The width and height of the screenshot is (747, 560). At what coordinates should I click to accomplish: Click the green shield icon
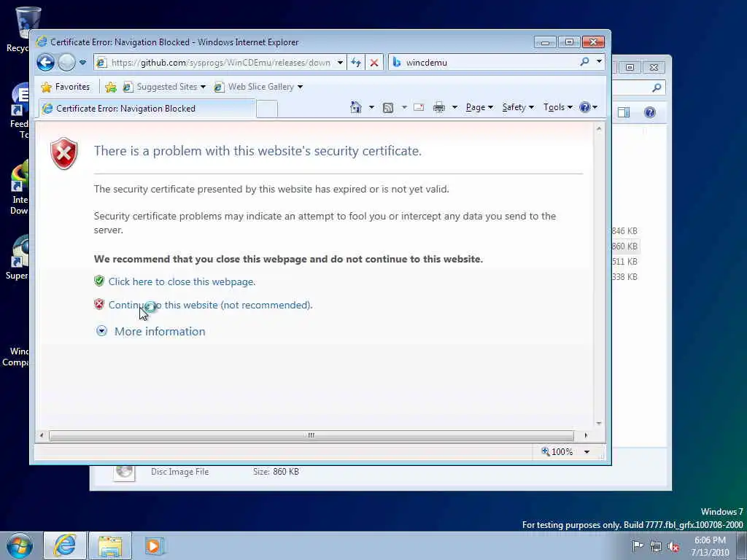pyautogui.click(x=99, y=281)
